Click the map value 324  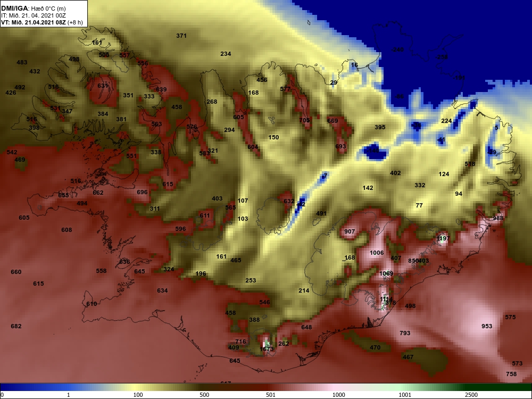tap(169, 269)
